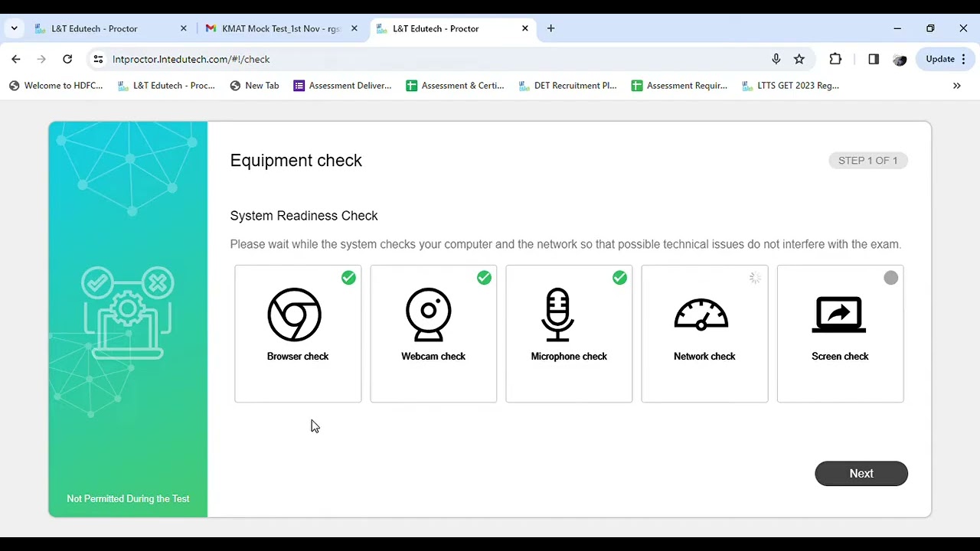Open the Welcome to HDFC bookmark
The width and height of the screenshot is (980, 551).
(x=56, y=86)
